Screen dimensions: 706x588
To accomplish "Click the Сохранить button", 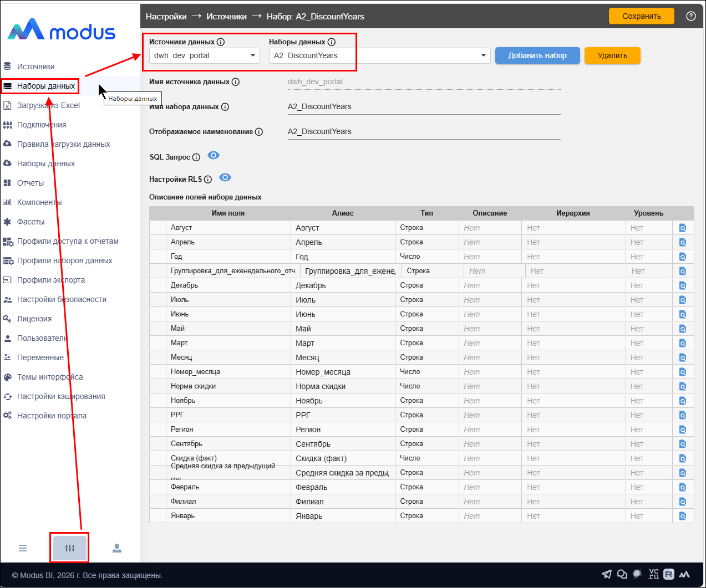I will pos(642,16).
